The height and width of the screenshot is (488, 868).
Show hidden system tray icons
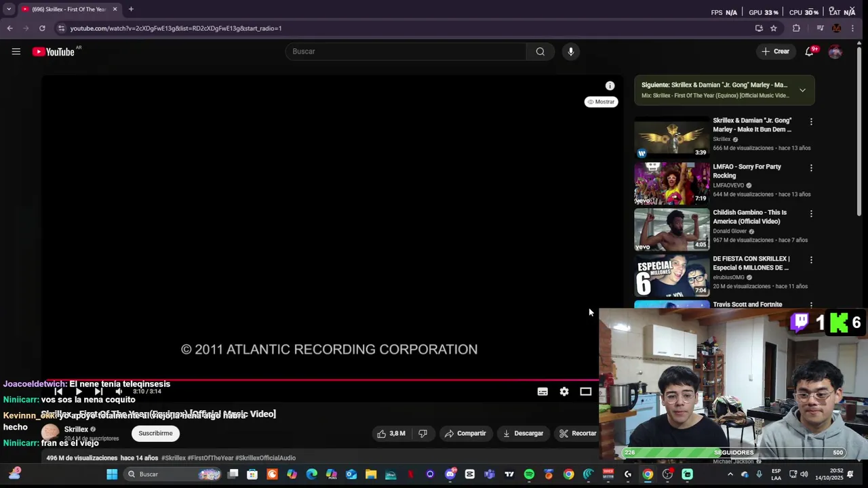pos(730,474)
